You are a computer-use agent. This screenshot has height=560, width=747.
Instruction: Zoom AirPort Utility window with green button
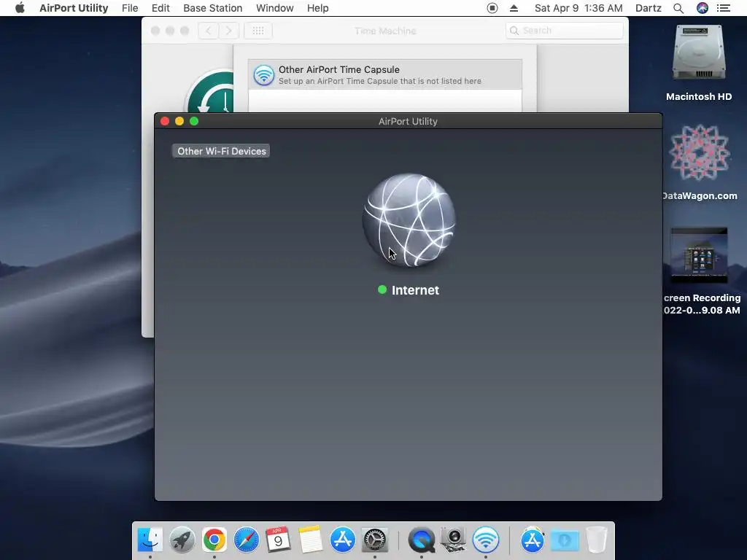click(x=194, y=121)
